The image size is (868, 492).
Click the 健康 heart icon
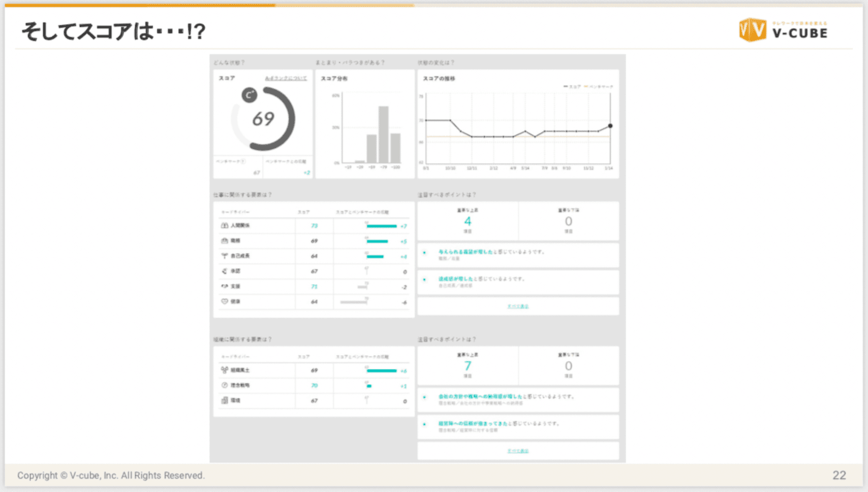point(224,301)
